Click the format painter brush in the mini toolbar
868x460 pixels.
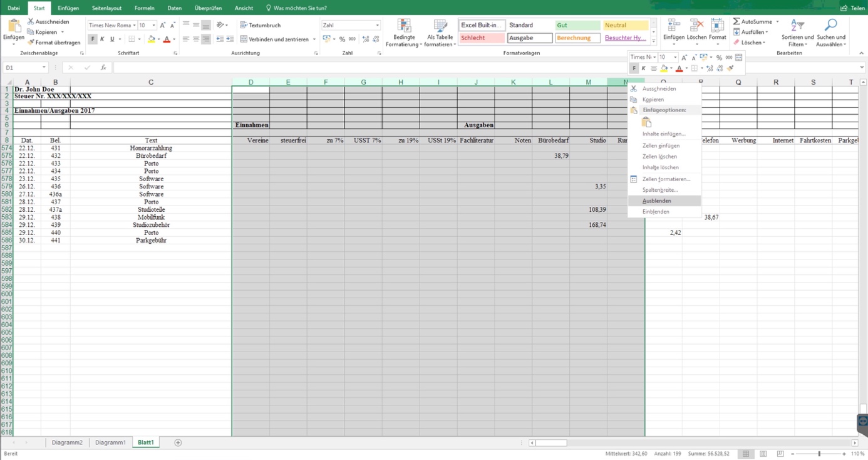pos(730,68)
